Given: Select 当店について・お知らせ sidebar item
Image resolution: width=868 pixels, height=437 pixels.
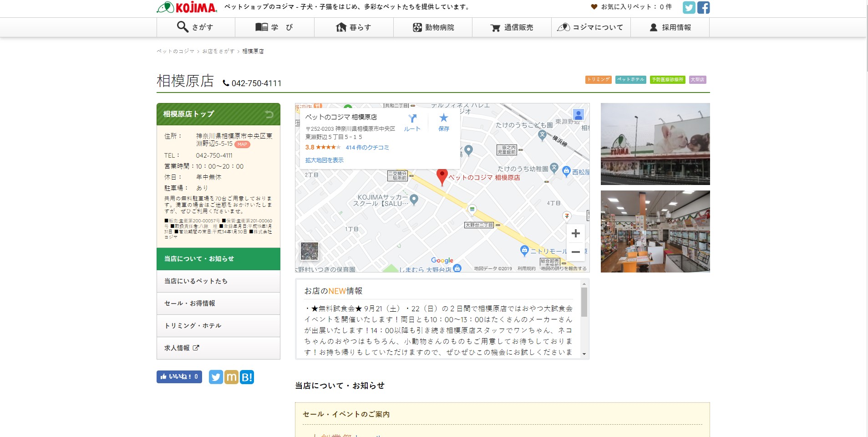Looking at the screenshot, I should pos(218,259).
